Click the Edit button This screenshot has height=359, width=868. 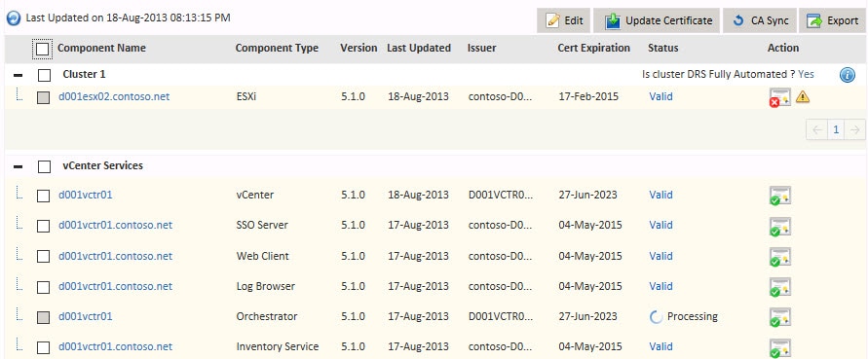coord(563,20)
